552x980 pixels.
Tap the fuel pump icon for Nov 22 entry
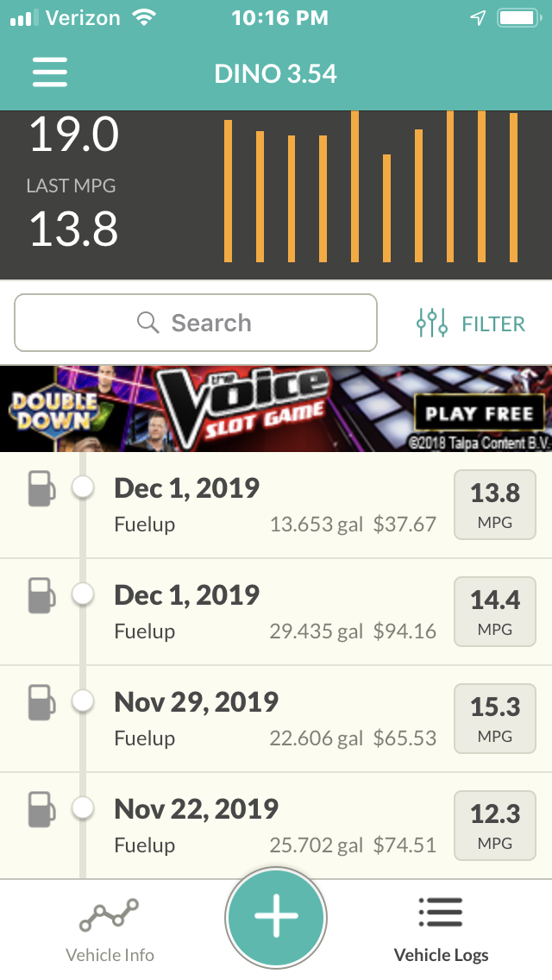(x=41, y=809)
